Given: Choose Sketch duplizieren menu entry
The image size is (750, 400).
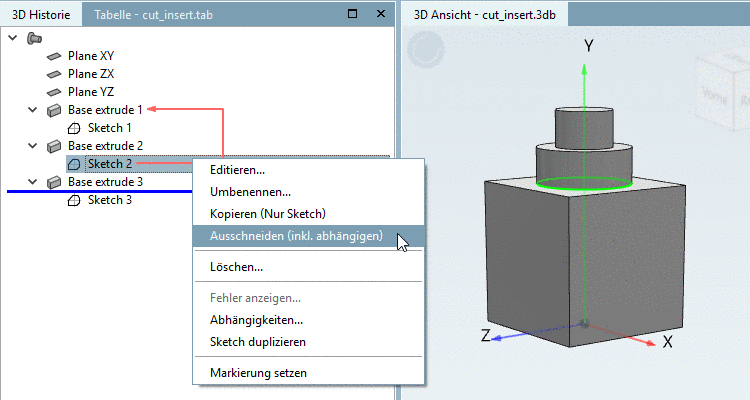Looking at the screenshot, I should 309,342.
